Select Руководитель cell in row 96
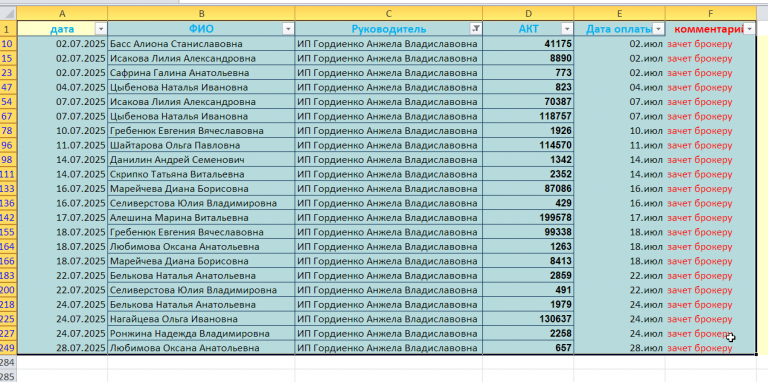Viewport: 768px width, 382px height. 389,145
